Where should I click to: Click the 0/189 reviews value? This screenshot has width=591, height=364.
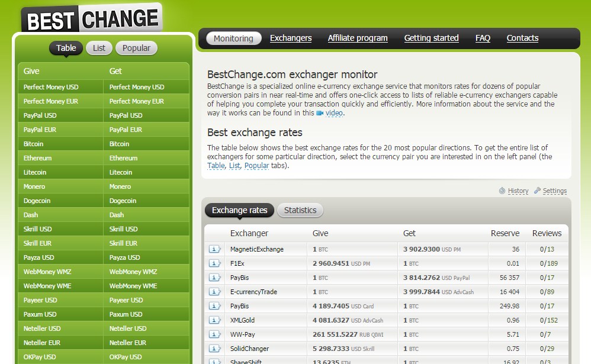point(549,263)
